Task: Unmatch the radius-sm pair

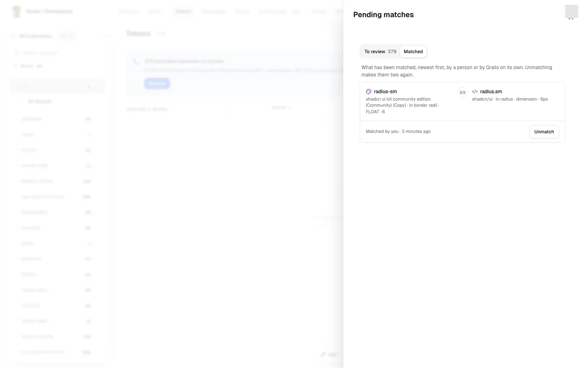Action: [544, 132]
